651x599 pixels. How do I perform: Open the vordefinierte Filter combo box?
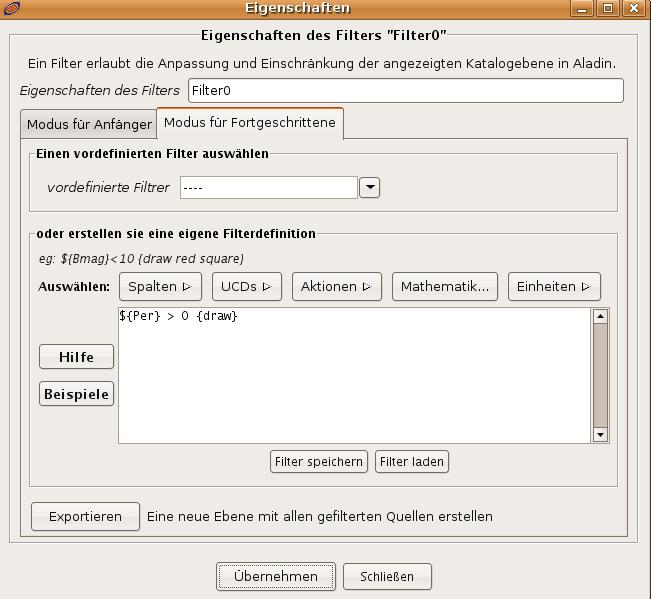pyautogui.click(x=268, y=187)
